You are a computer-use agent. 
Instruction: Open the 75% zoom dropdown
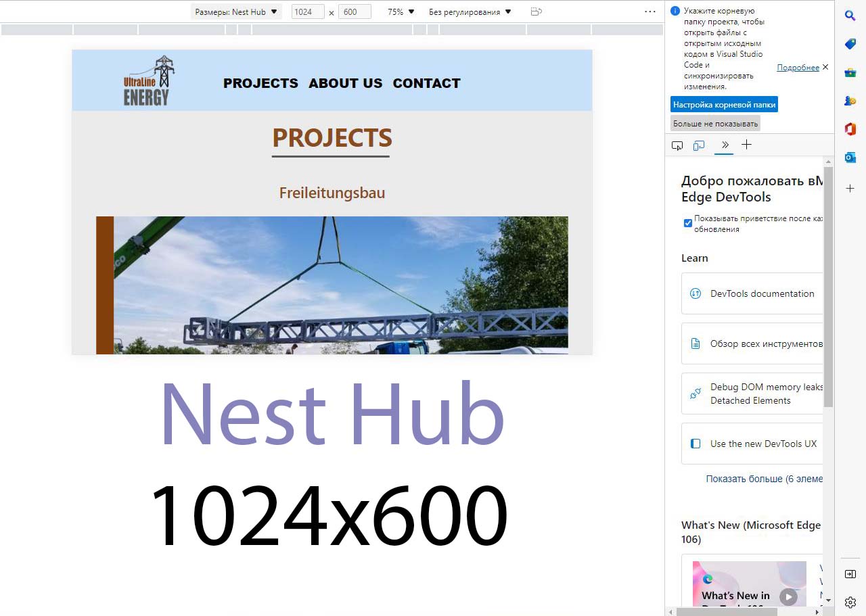401,11
